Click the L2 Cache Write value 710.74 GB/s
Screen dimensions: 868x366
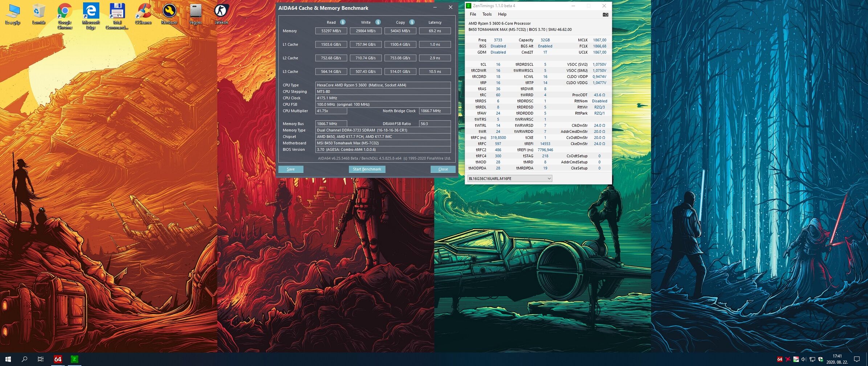pyautogui.click(x=366, y=58)
